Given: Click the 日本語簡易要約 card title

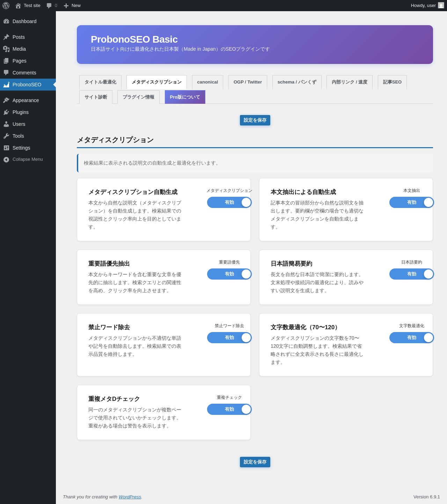Looking at the screenshot, I should tap(291, 264).
